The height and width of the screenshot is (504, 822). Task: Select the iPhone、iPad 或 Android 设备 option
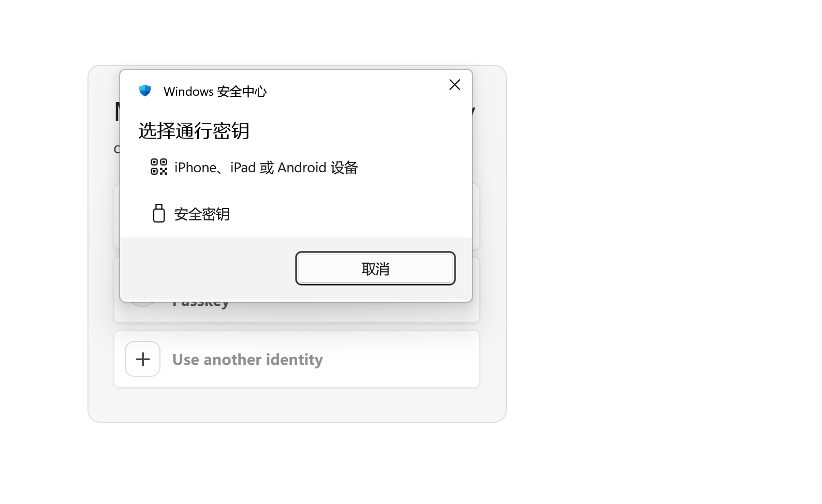(x=296, y=168)
